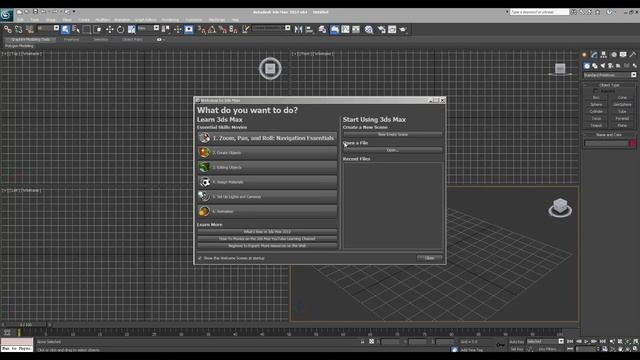Activate the Select Object tool

[x=65, y=29]
